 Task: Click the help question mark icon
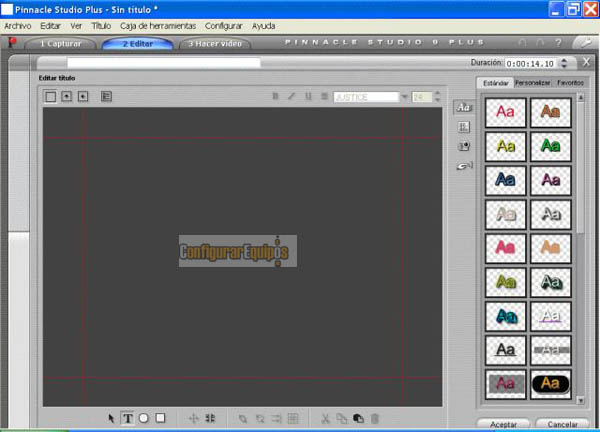point(558,43)
